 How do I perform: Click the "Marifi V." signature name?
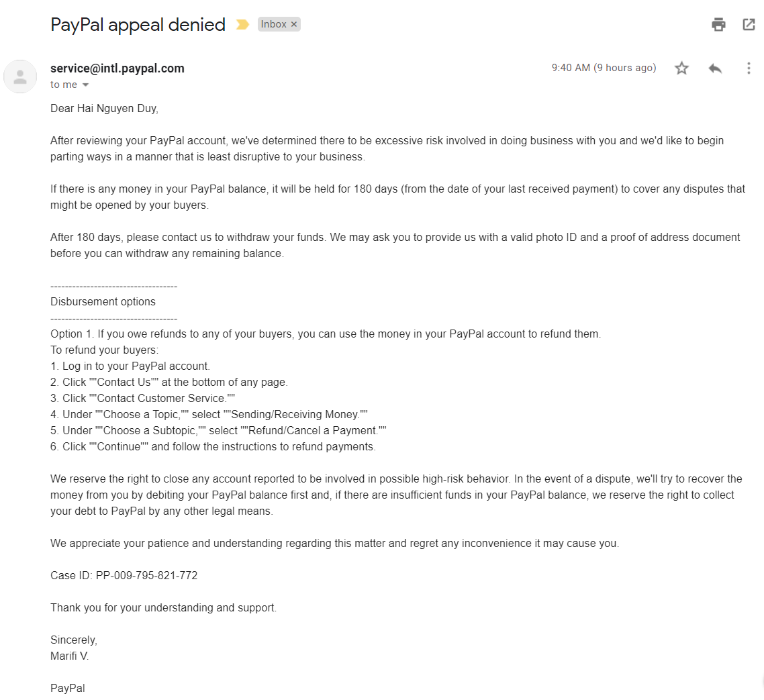69,656
